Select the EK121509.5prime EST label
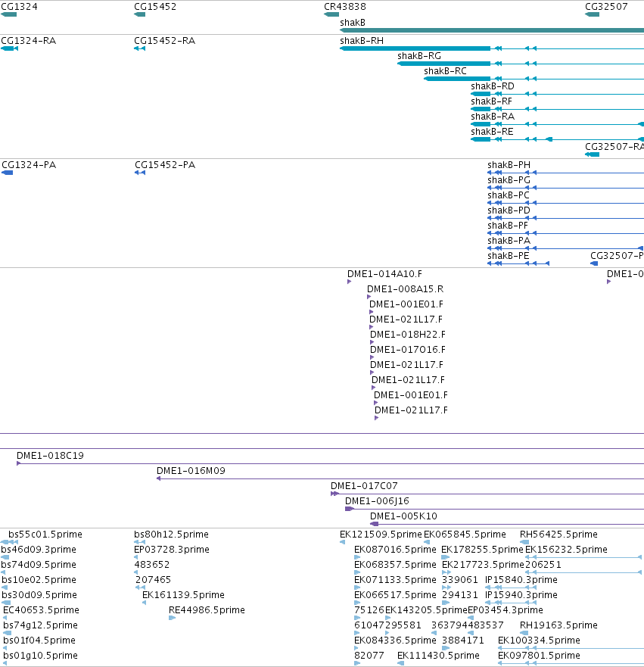 pos(381,535)
